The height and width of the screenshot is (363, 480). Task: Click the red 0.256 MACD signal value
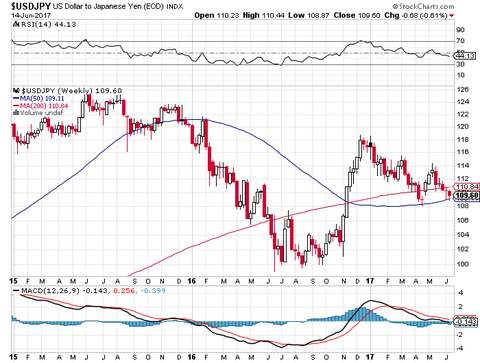coord(124,291)
